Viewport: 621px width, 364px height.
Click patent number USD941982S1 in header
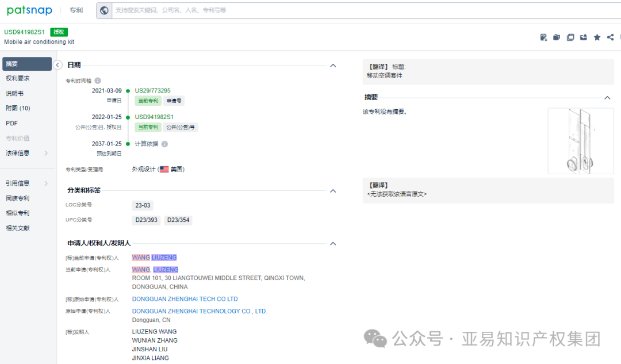pyautogui.click(x=24, y=32)
